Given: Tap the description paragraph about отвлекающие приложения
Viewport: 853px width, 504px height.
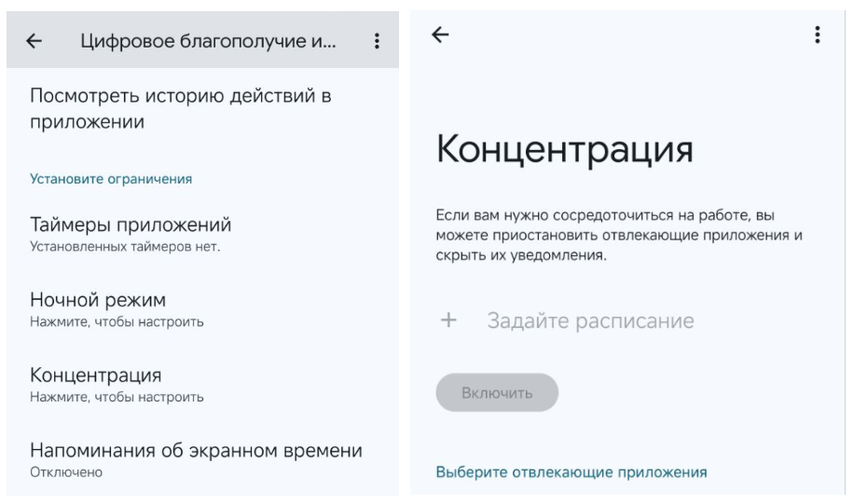Looking at the screenshot, I should (619, 235).
